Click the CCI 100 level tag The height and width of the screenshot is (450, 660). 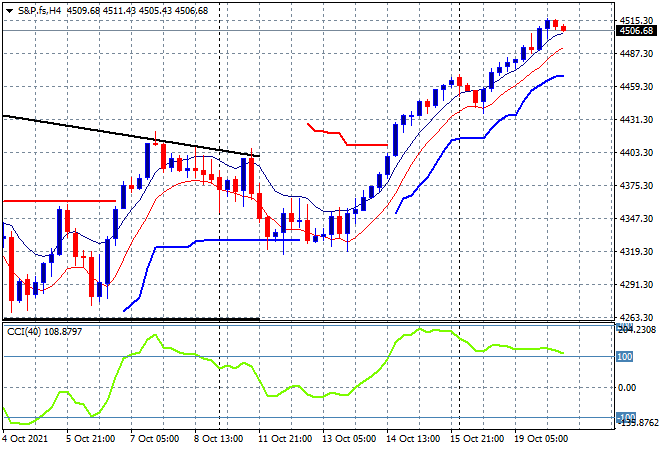point(625,357)
